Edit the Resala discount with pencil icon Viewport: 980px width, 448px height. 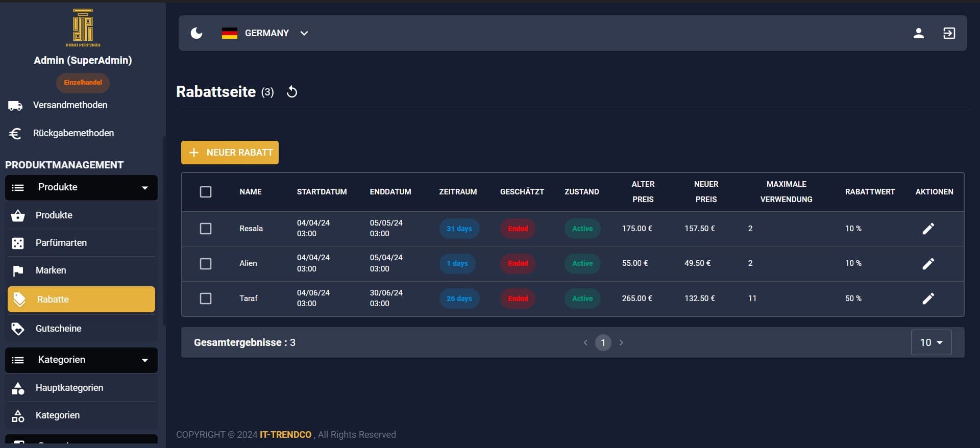click(x=928, y=229)
